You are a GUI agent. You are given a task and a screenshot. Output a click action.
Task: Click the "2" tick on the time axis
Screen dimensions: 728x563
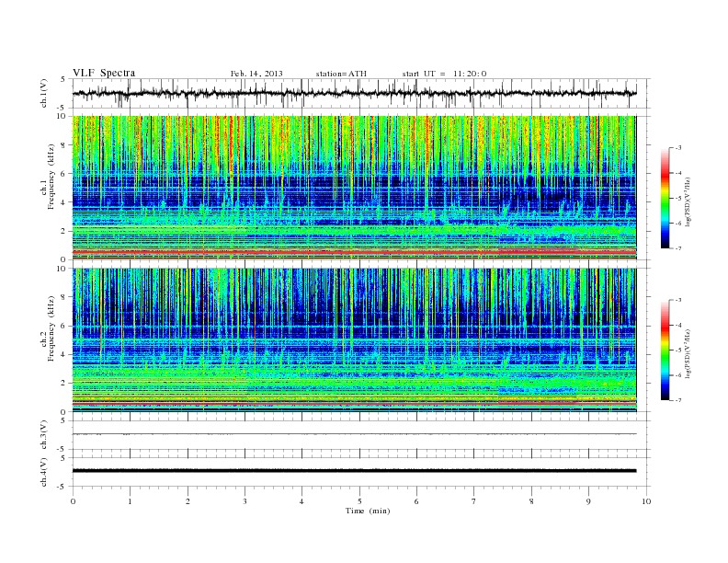pos(188,501)
